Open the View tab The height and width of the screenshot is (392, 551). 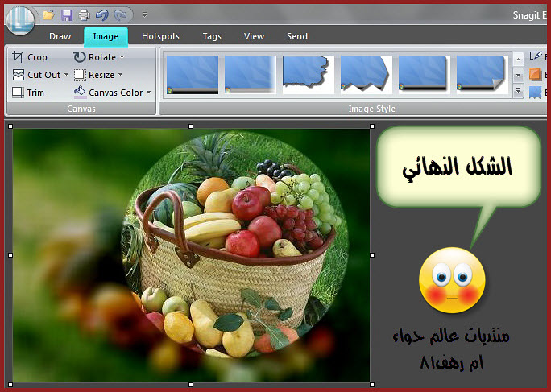click(x=254, y=36)
